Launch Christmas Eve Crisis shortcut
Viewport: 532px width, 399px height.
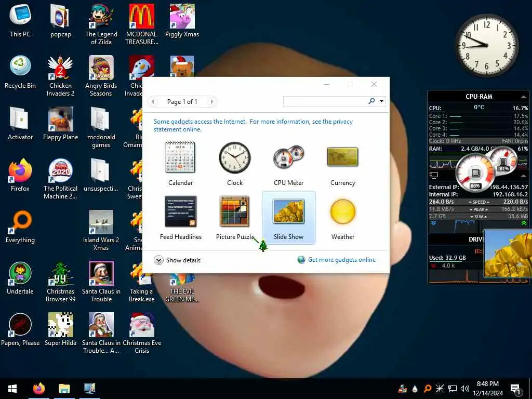pyautogui.click(x=142, y=334)
